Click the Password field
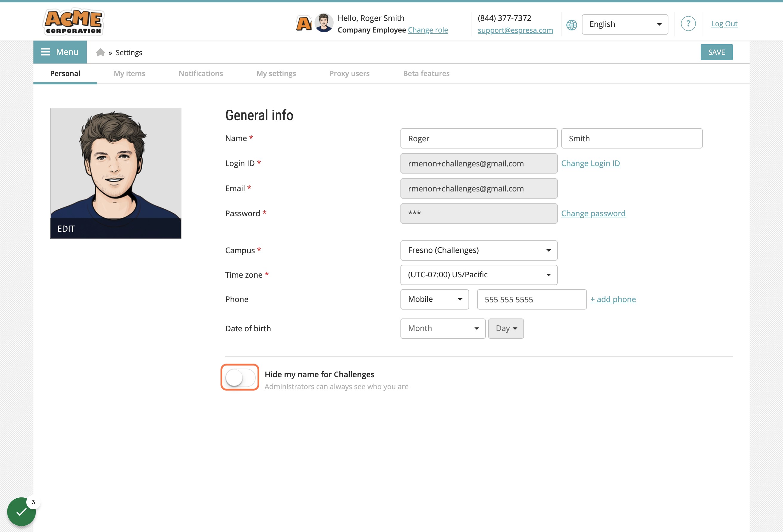The width and height of the screenshot is (783, 532). pyautogui.click(x=478, y=214)
